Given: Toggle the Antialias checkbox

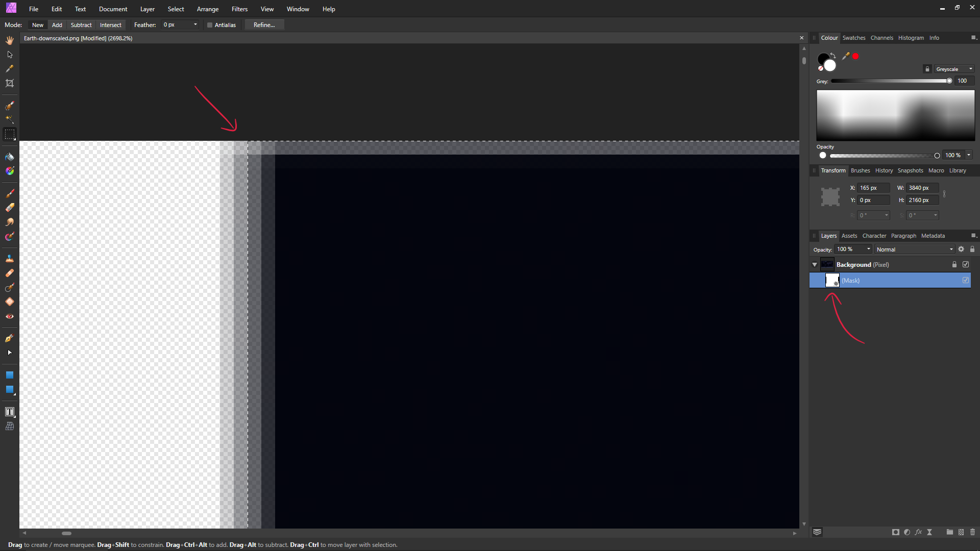Looking at the screenshot, I should tap(209, 25).
